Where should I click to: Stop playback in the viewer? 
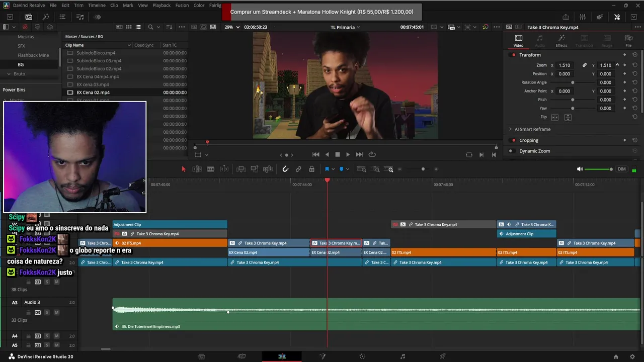337,154
